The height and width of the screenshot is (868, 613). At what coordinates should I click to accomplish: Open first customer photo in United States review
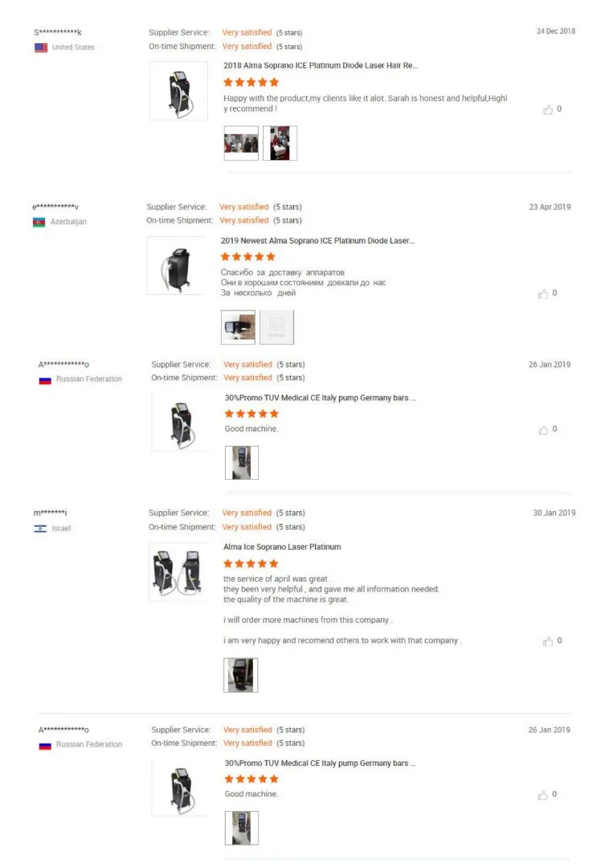click(x=241, y=143)
